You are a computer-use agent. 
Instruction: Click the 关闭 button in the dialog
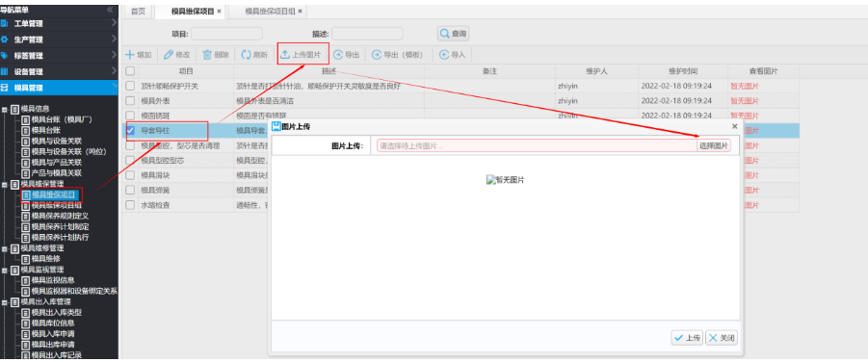click(722, 338)
